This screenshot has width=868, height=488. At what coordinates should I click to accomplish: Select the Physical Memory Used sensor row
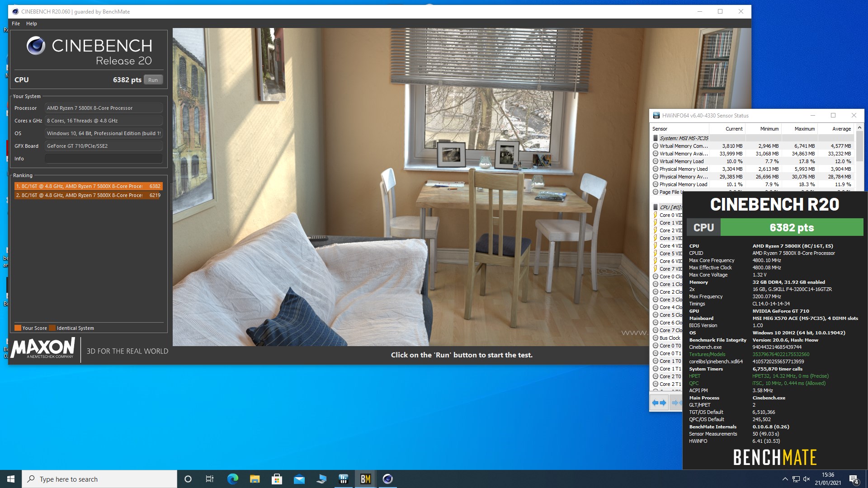(752, 169)
